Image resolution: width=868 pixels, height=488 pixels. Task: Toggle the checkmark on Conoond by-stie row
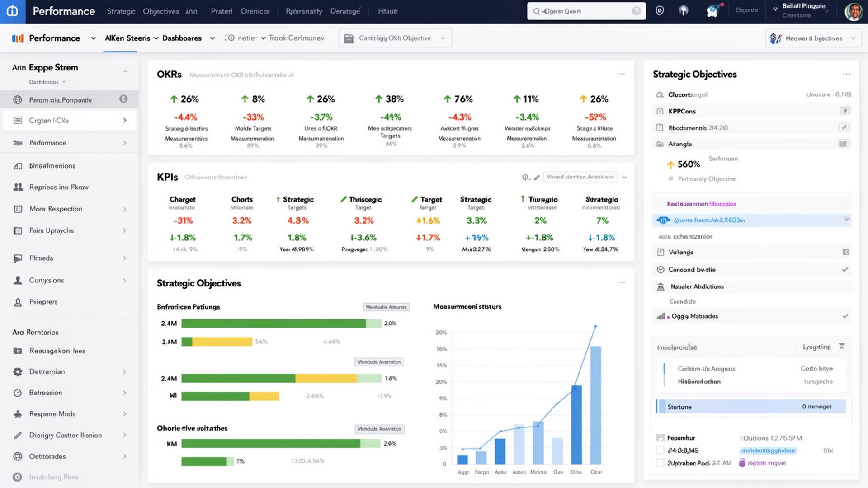(x=845, y=270)
